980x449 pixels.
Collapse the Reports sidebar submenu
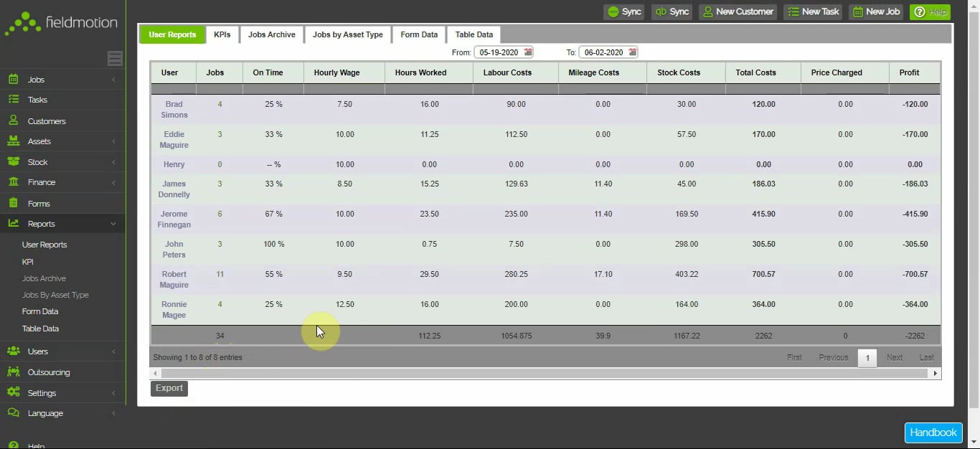[x=113, y=224]
